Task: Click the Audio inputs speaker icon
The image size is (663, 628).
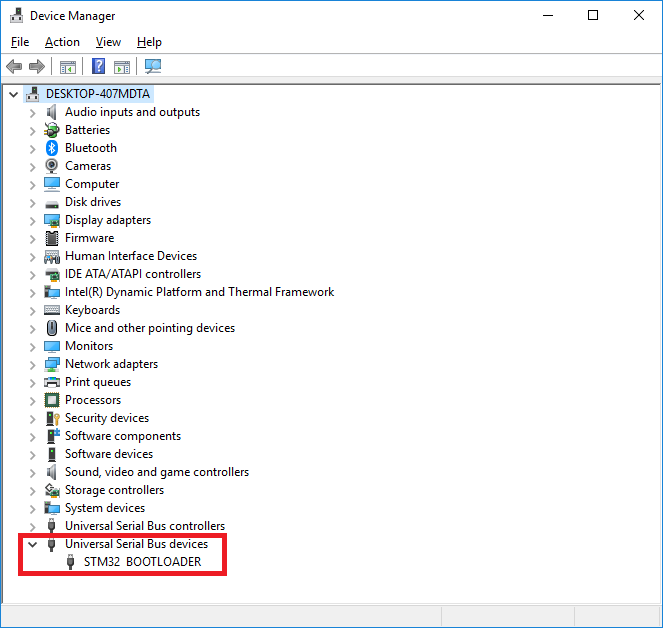Action: (52, 112)
